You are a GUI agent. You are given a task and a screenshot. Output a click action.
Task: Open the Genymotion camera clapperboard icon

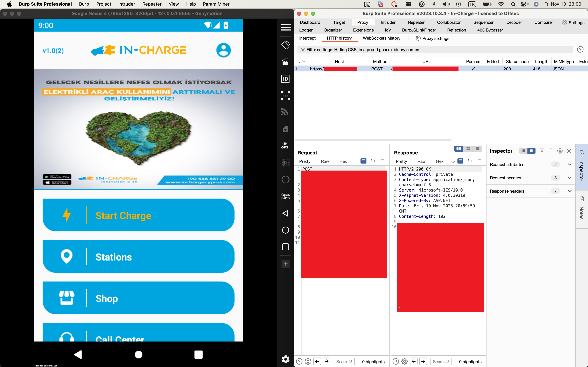tap(285, 62)
